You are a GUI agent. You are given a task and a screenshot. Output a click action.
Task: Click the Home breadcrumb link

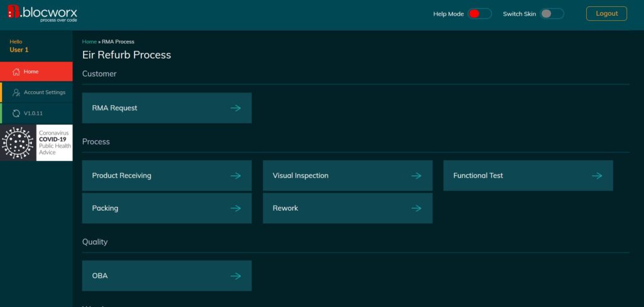click(x=89, y=42)
